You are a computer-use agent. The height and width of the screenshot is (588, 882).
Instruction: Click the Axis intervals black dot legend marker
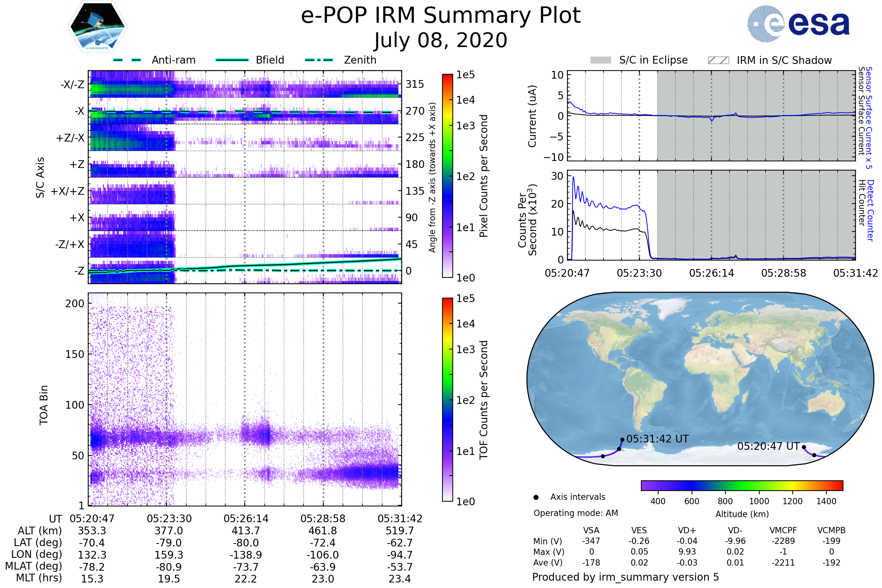(536, 497)
